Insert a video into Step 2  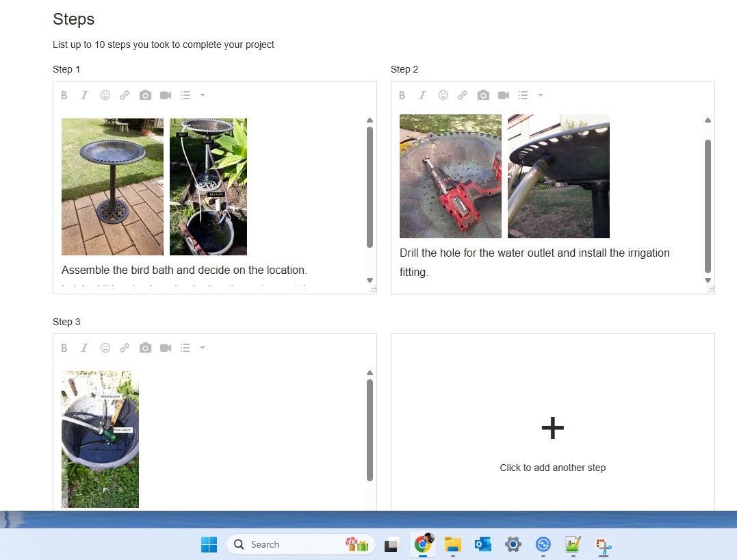click(x=504, y=95)
